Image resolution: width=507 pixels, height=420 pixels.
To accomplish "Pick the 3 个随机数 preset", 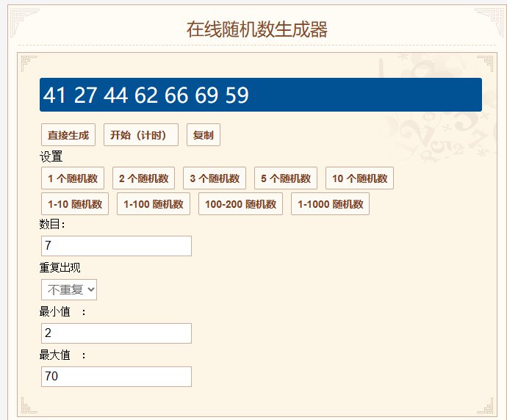I will (x=215, y=178).
